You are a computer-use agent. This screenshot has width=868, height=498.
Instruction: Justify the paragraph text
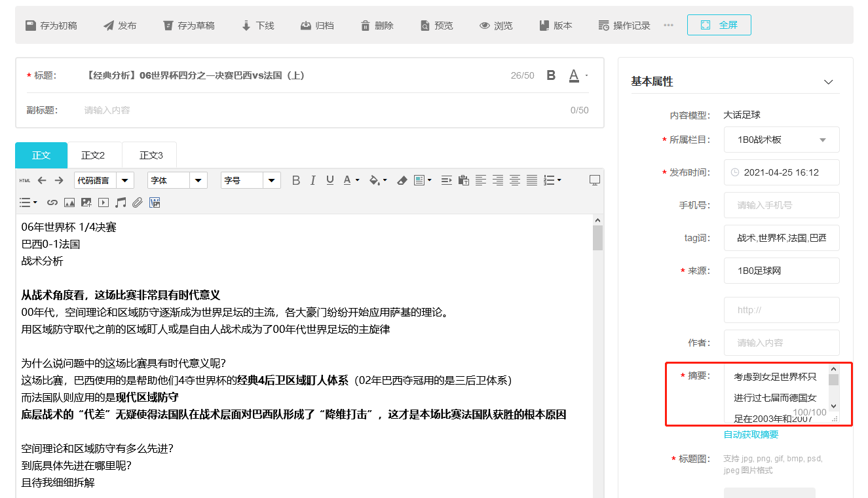click(x=532, y=180)
